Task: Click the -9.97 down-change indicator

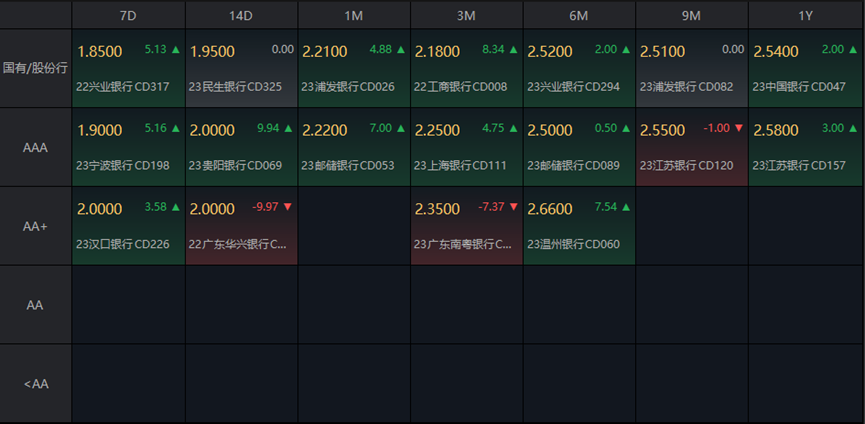Action: pyautogui.click(x=273, y=207)
